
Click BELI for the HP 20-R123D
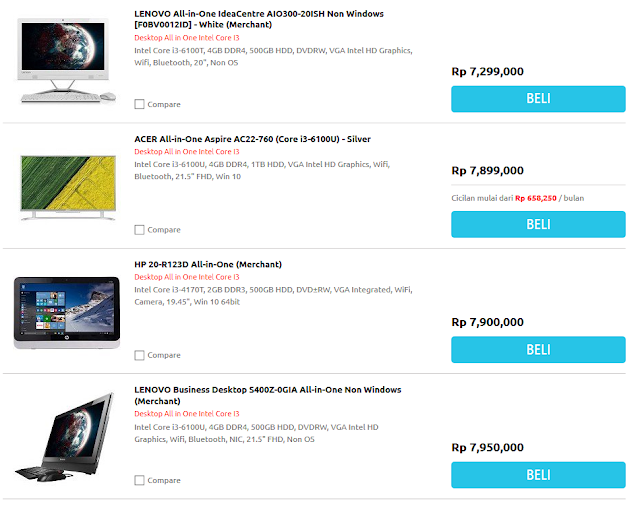pos(538,349)
